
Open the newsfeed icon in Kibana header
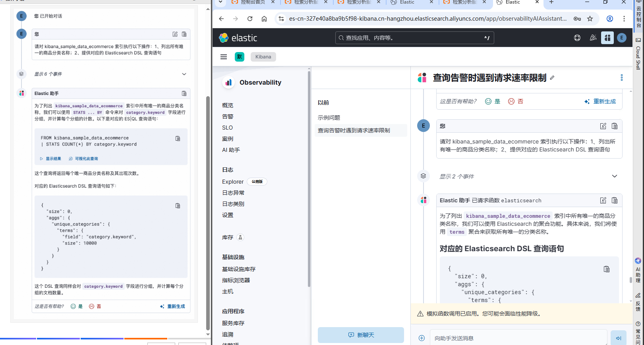(593, 38)
